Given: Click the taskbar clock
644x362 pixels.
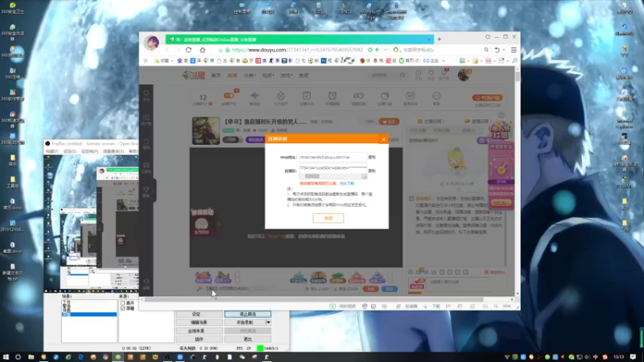Looking at the screenshot, I should point(619,357).
